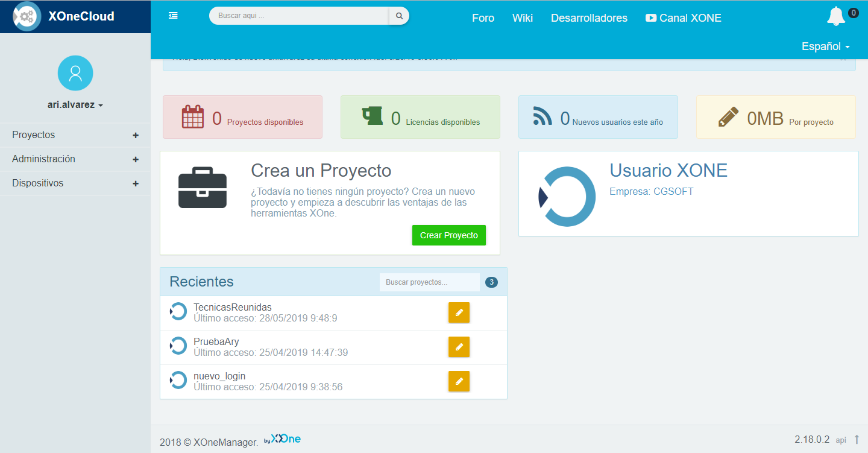Screen dimensions: 868x453
Task: Click the Recientes panel heading
Action: coord(201,282)
